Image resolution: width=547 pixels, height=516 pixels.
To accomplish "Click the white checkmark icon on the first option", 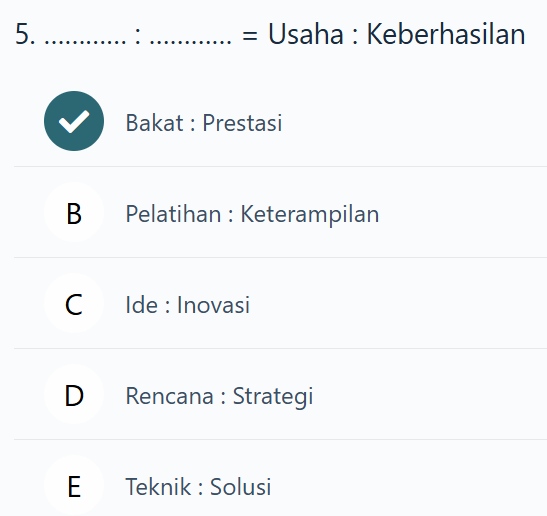I will (x=74, y=121).
